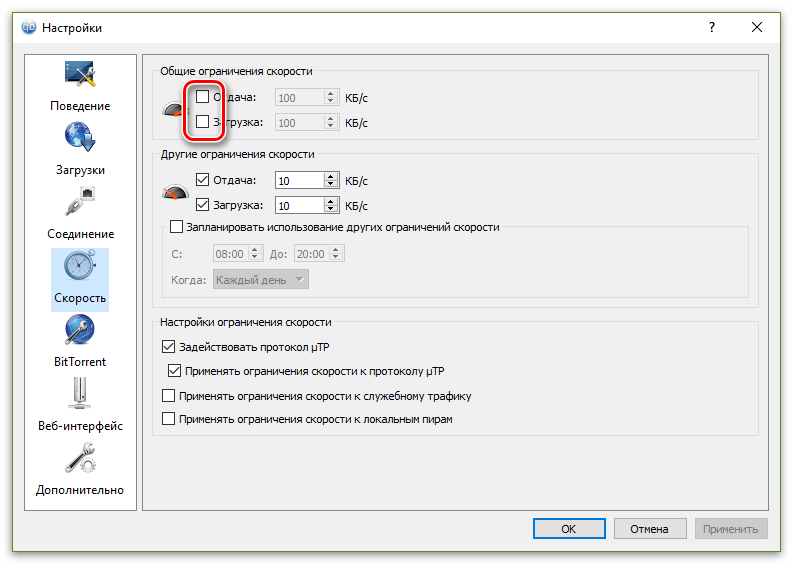This screenshot has height=564, width=793.
Task: Click the question mark help button
Action: [712, 27]
